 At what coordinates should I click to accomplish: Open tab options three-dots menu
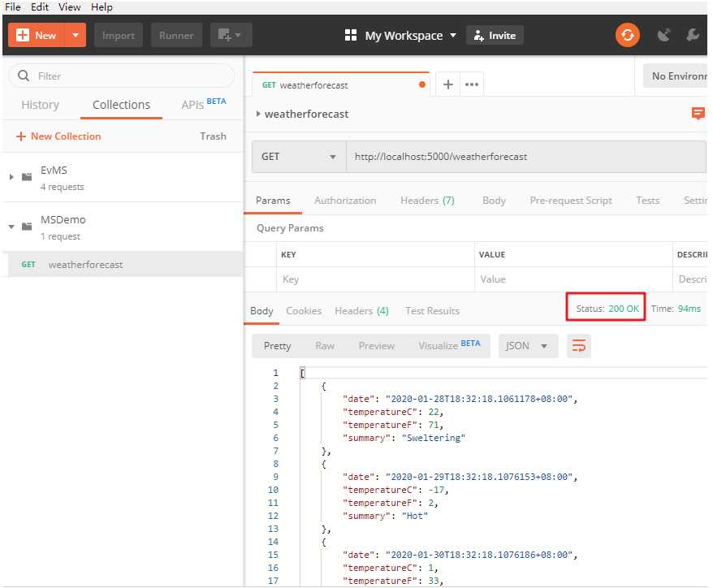472,84
